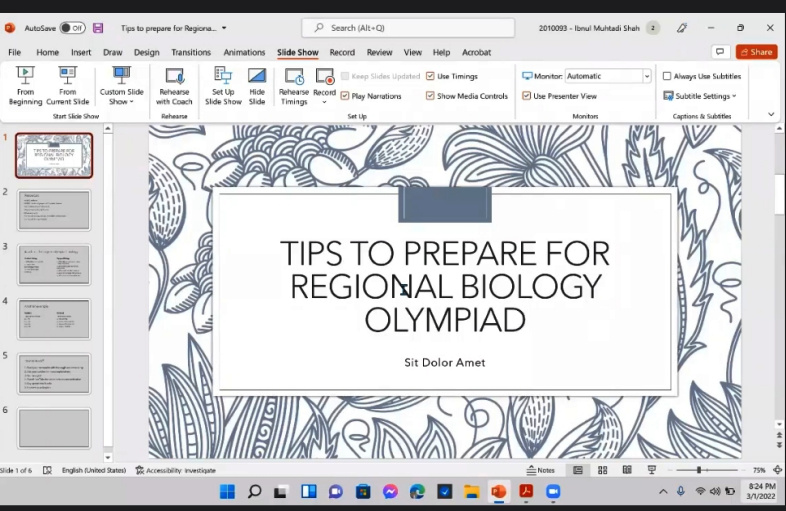Click the pen/ink icon near the account name

click(681, 28)
